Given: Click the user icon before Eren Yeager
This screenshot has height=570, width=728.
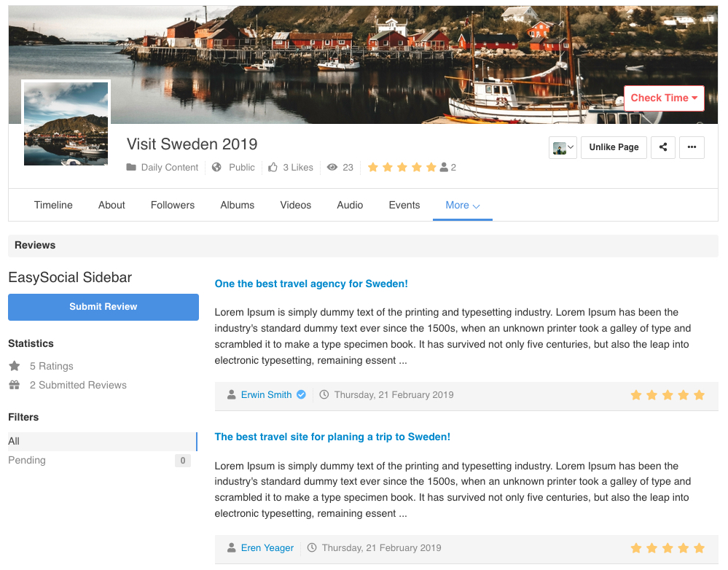Looking at the screenshot, I should point(231,547).
